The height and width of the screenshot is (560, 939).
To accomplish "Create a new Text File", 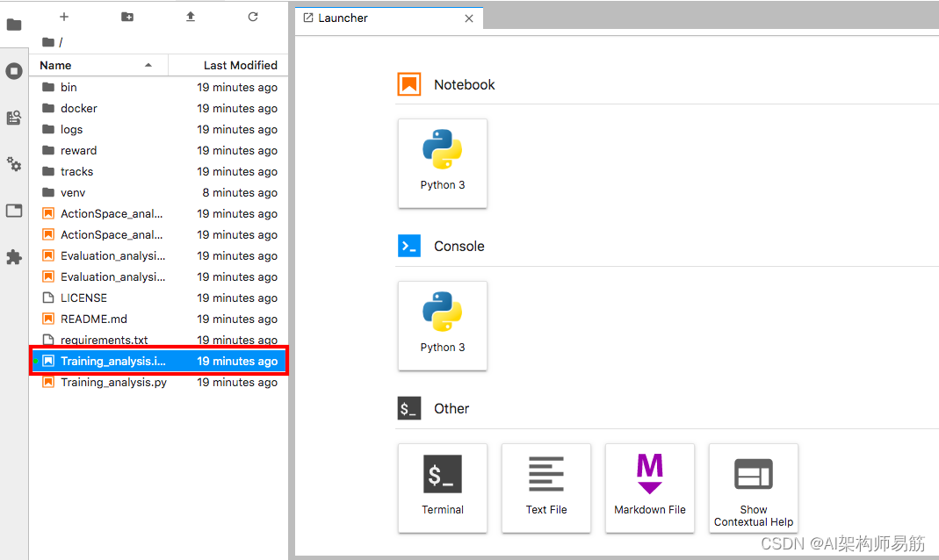I will coord(546,488).
